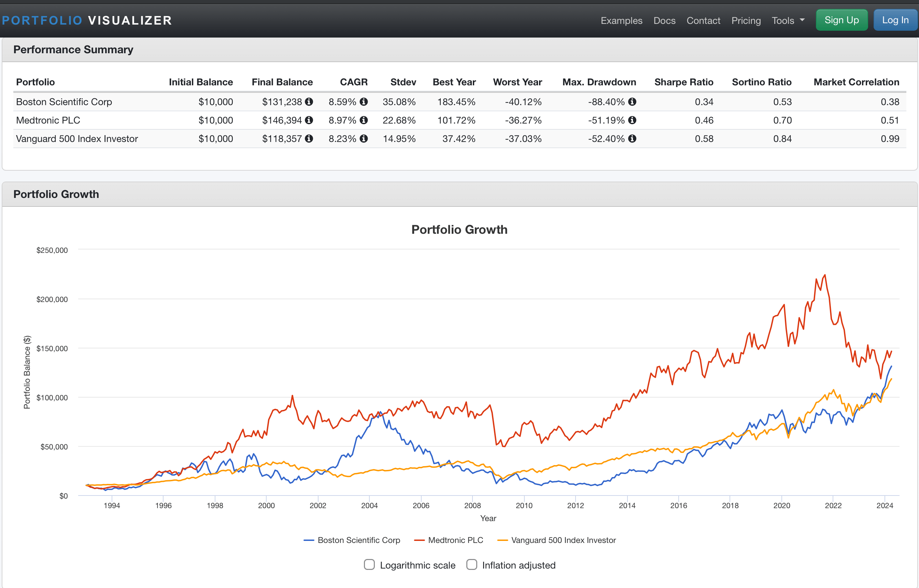Click info icon beside Medtronic $146,394 balance
The width and height of the screenshot is (919, 588).
309,120
